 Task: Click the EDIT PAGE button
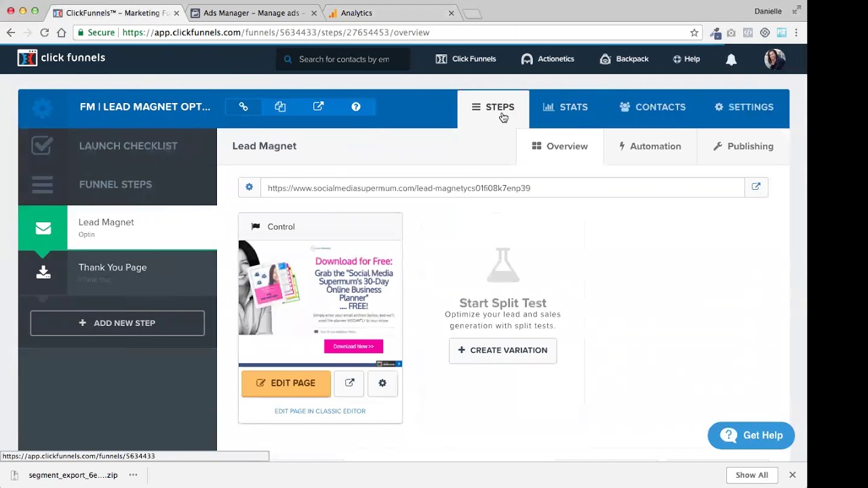[285, 383]
